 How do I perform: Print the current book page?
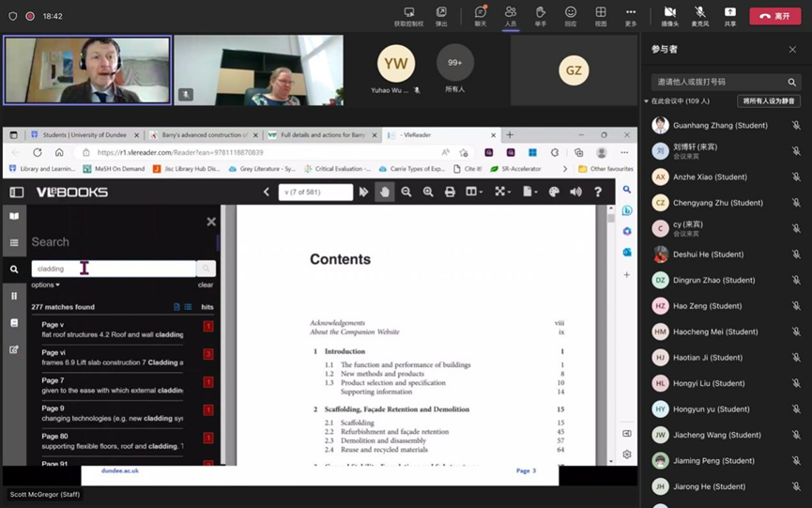[x=450, y=192]
